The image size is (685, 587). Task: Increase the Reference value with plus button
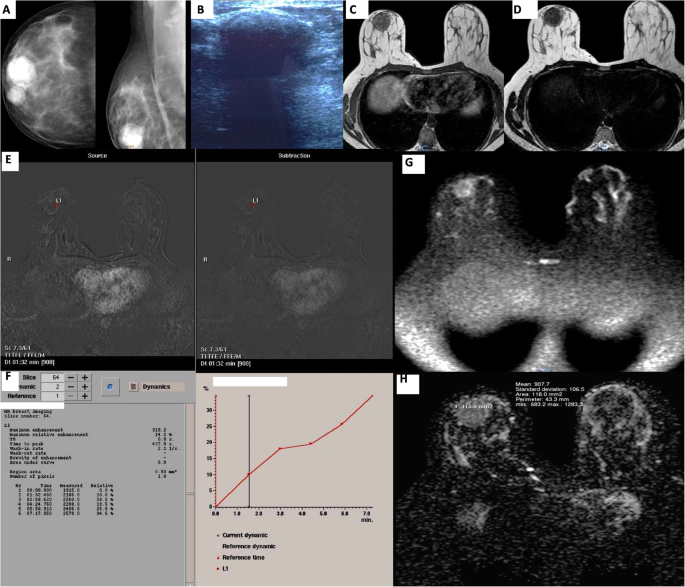[x=85, y=396]
